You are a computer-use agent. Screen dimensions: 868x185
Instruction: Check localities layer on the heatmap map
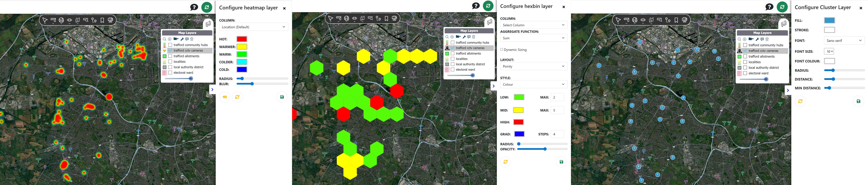coord(170,62)
